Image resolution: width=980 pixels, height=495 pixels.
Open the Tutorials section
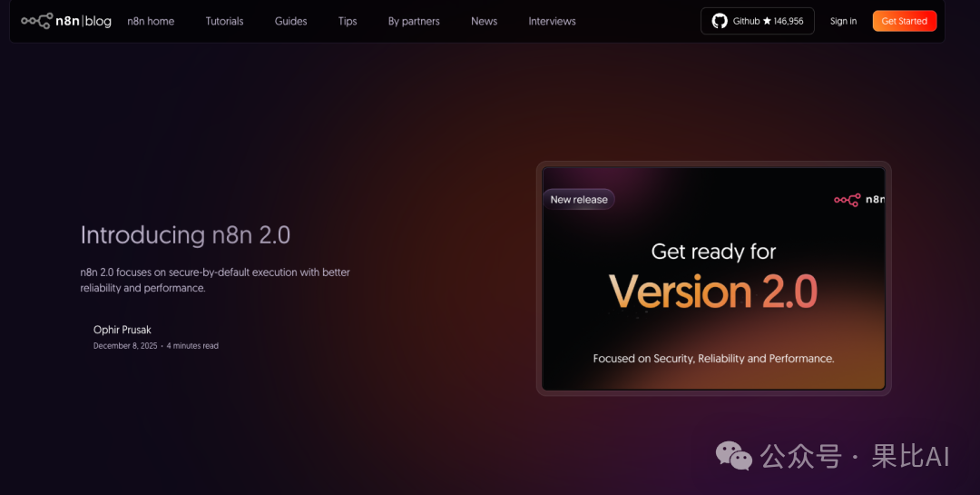pos(224,21)
